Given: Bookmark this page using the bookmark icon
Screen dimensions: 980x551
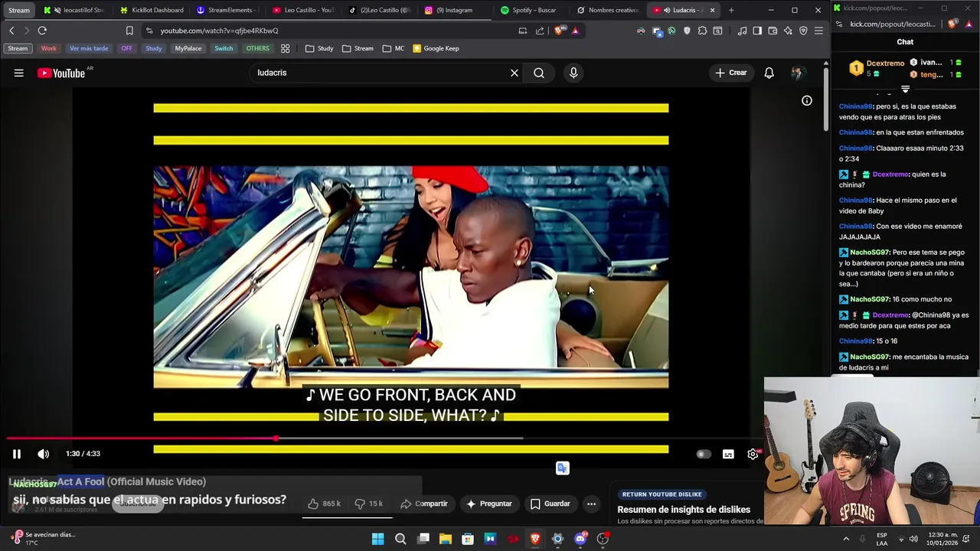Looking at the screenshot, I should point(129,31).
